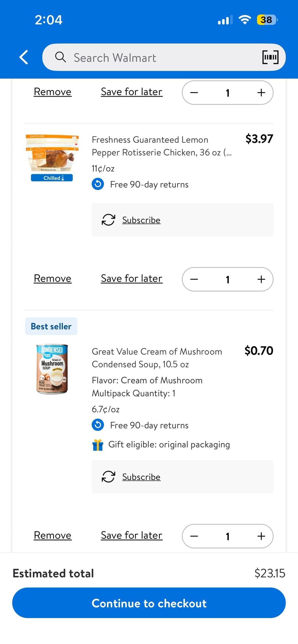
Task: Save the mushroom soup for later
Action: tap(132, 535)
